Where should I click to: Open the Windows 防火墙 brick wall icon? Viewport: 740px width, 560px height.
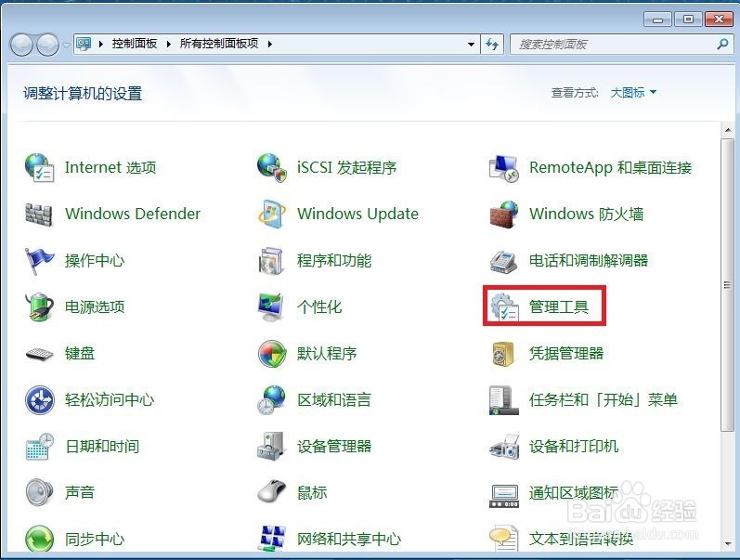pyautogui.click(x=504, y=214)
